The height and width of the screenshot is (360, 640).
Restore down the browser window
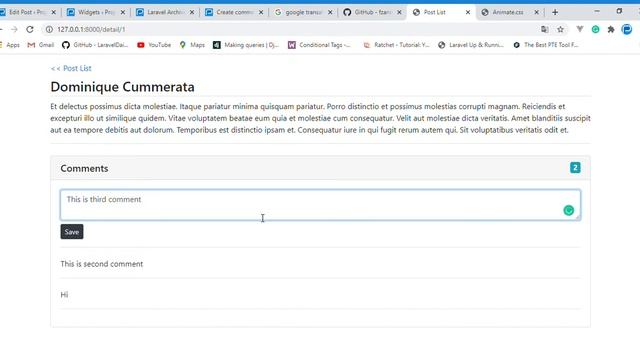619,11
